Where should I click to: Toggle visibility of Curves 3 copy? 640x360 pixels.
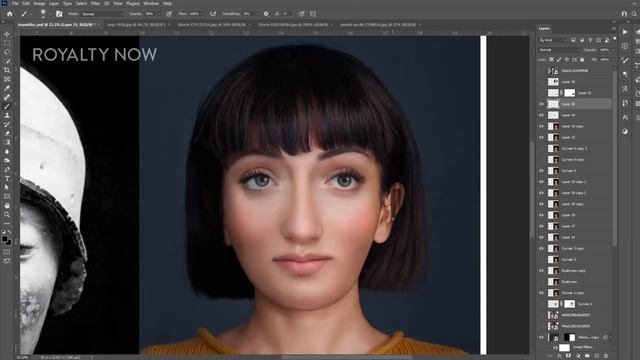click(x=541, y=248)
